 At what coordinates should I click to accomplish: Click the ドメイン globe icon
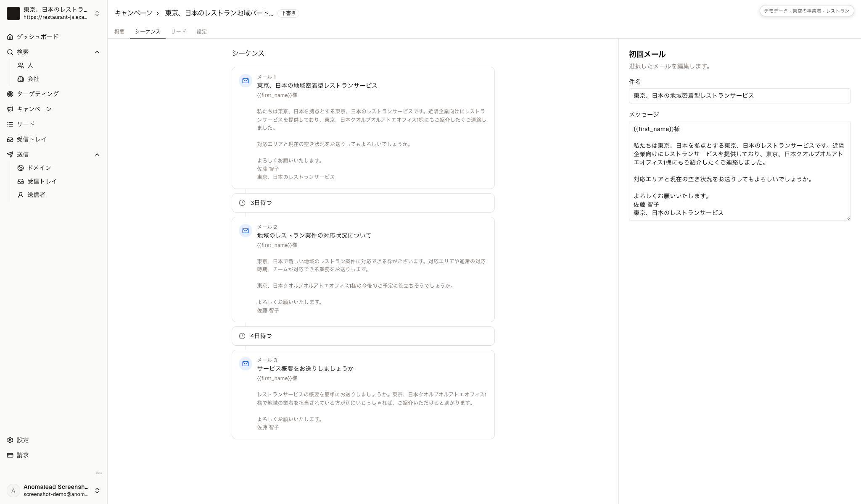21,168
